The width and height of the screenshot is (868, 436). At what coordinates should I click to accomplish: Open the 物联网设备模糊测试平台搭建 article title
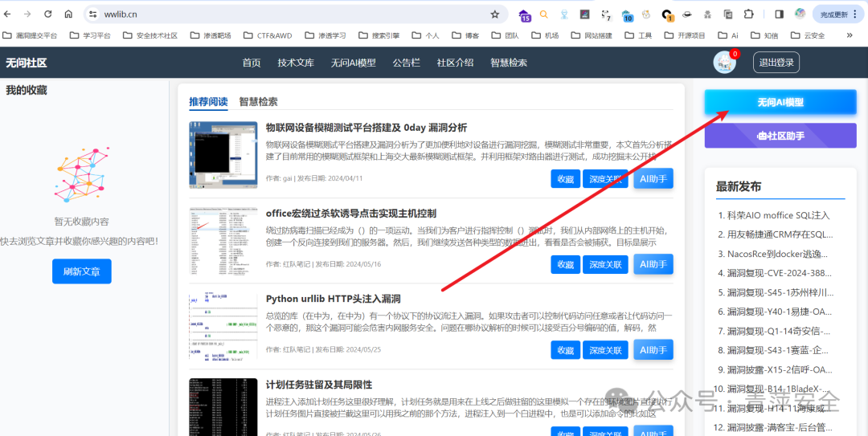tap(366, 128)
